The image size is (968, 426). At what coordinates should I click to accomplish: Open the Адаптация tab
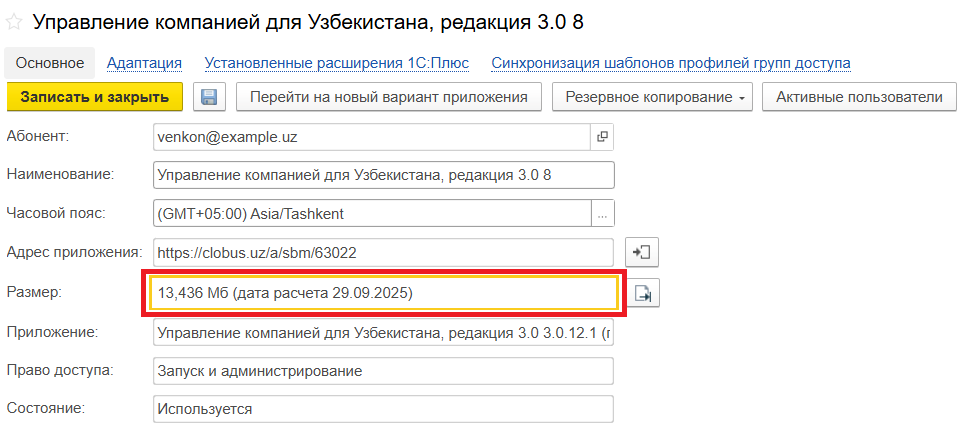coord(144,63)
